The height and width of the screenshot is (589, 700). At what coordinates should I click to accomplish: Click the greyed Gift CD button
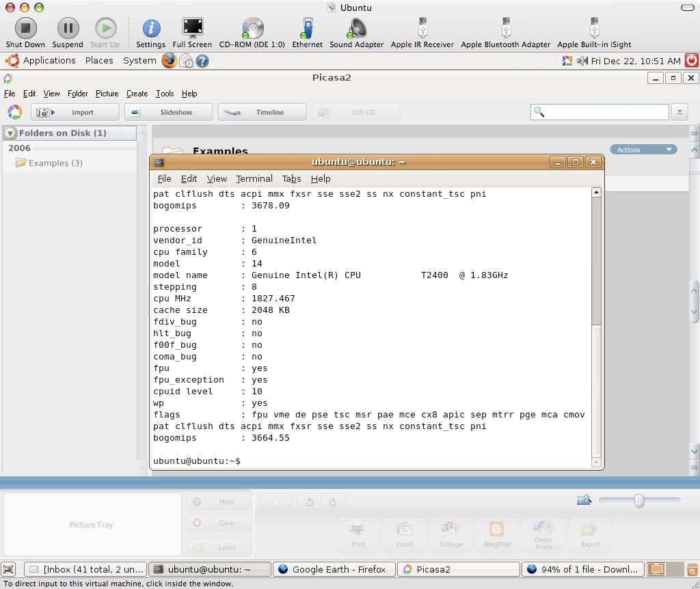tap(355, 112)
